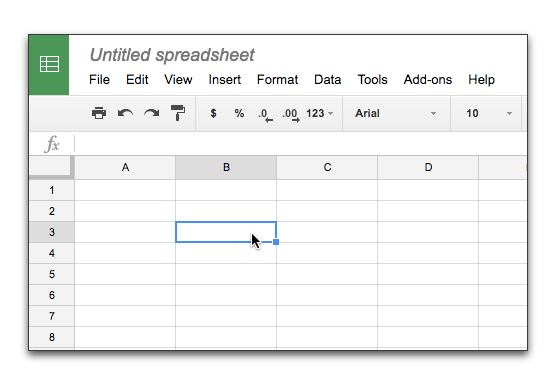The height and width of the screenshot is (383, 556).
Task: Expand the Arial font dropdown
Action: (396, 113)
